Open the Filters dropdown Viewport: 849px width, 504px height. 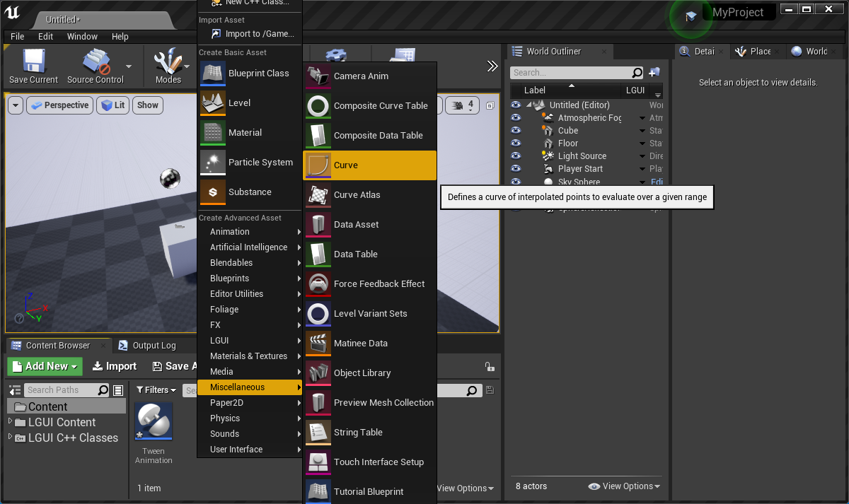156,390
